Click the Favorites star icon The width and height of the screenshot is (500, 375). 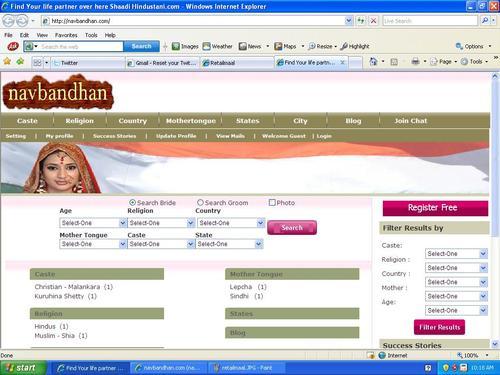tap(7, 61)
